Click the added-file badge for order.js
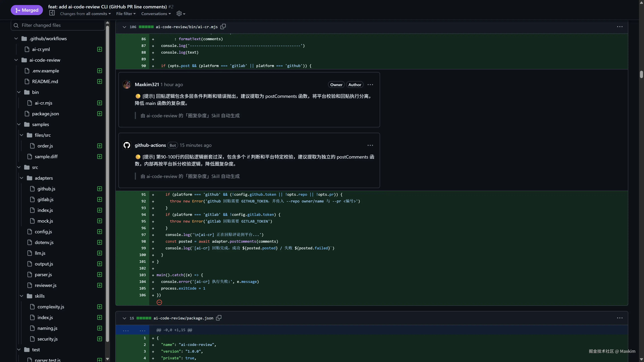Image resolution: width=644 pixels, height=362 pixels. click(99, 146)
